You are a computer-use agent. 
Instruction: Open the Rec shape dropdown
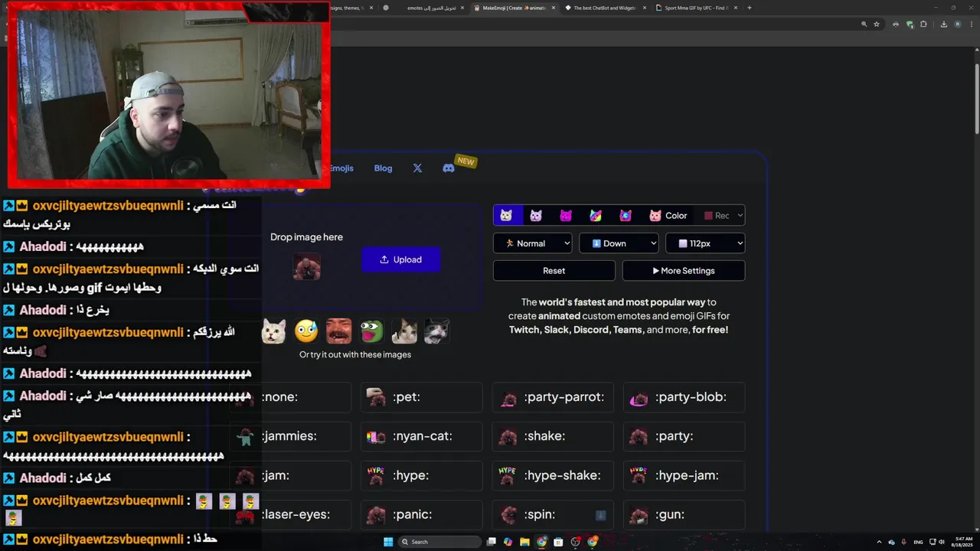point(723,216)
